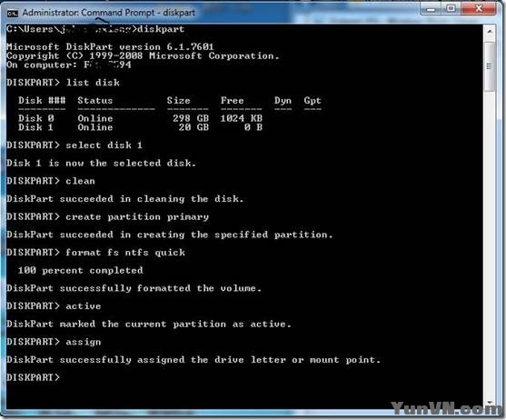Click the 'Free' column header
This screenshot has height=420, width=506.
click(232, 100)
